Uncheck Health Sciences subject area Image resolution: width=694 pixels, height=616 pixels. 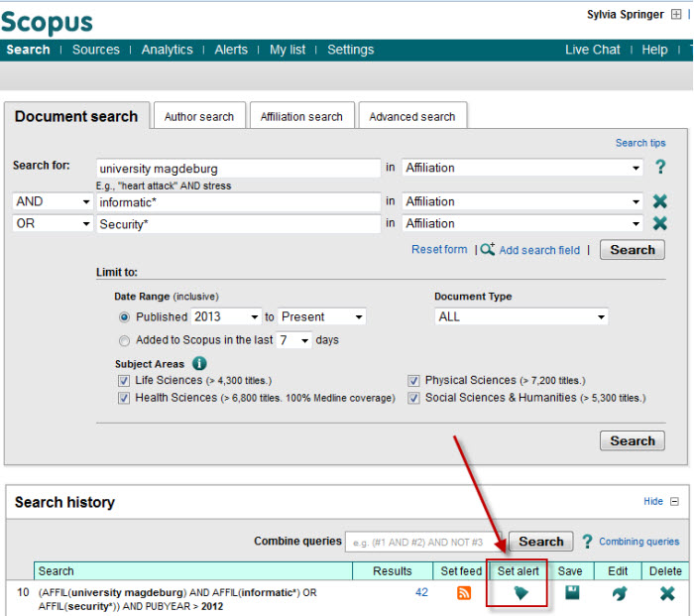pyautogui.click(x=124, y=398)
